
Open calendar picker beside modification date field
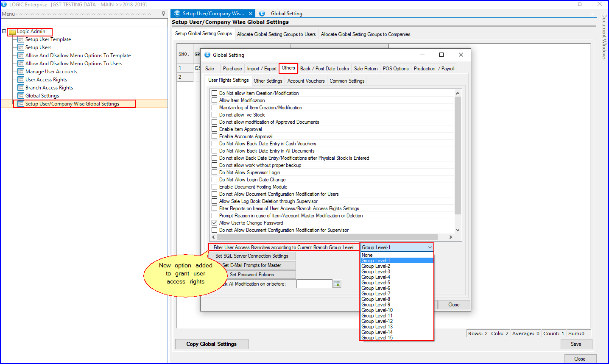coord(337,284)
